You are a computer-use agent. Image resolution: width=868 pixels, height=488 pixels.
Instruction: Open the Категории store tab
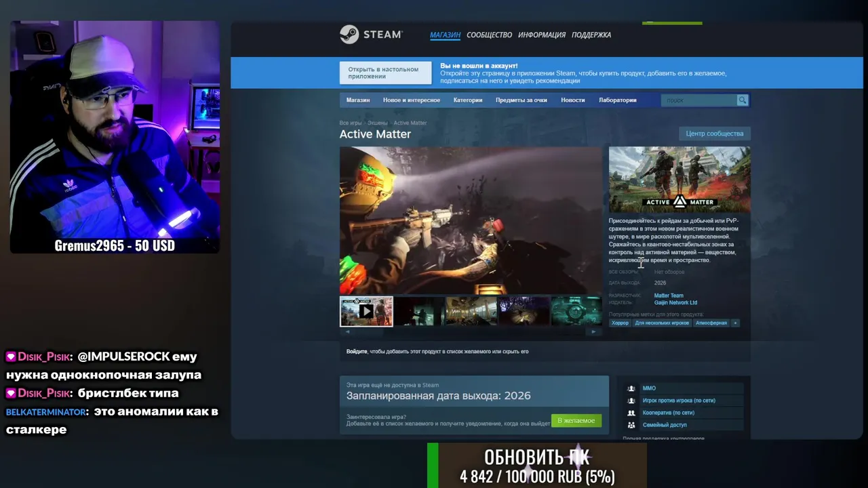[468, 100]
